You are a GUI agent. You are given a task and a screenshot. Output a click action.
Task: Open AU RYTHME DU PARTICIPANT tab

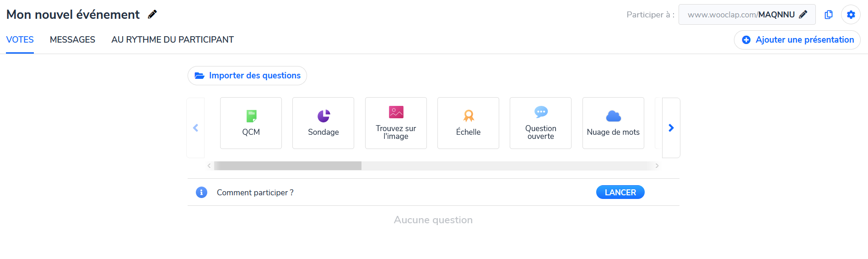(173, 40)
